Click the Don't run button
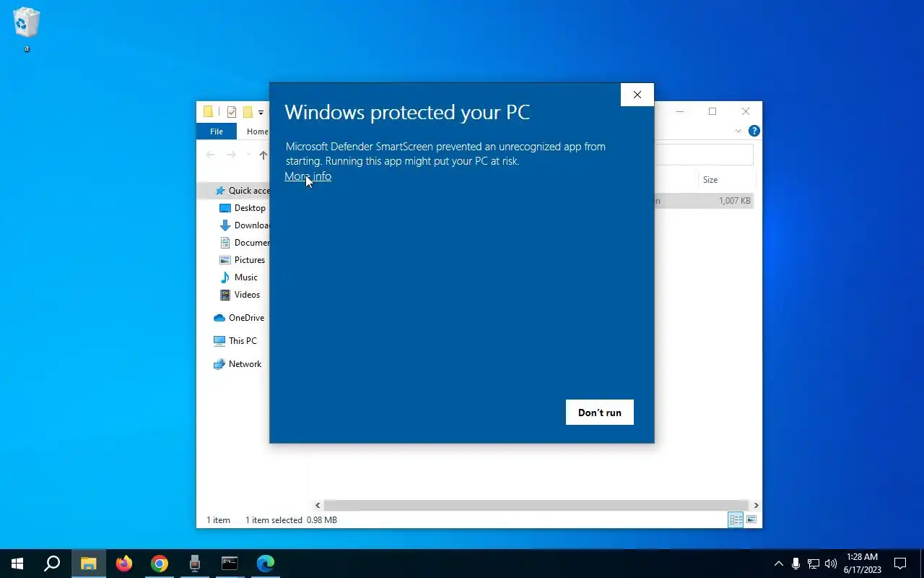924x578 pixels. [x=599, y=413]
